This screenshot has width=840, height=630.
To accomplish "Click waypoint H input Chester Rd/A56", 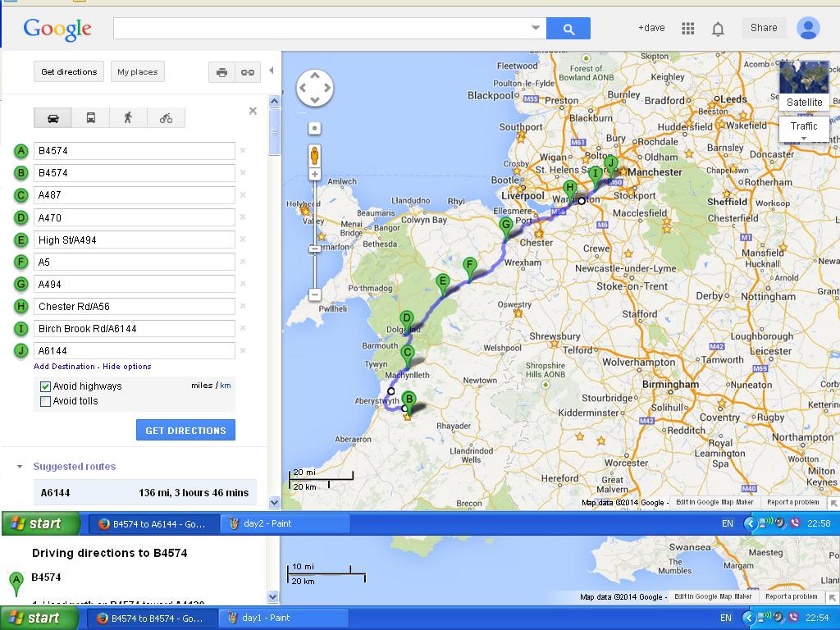I will pos(134,307).
